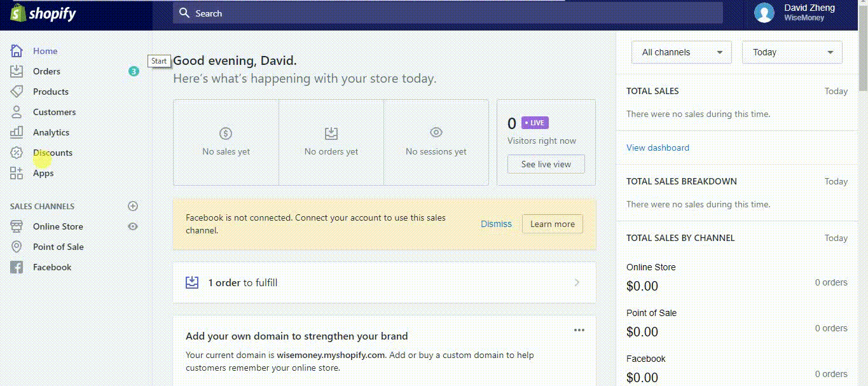Click the TOTAL SALES heading

pyautogui.click(x=652, y=91)
